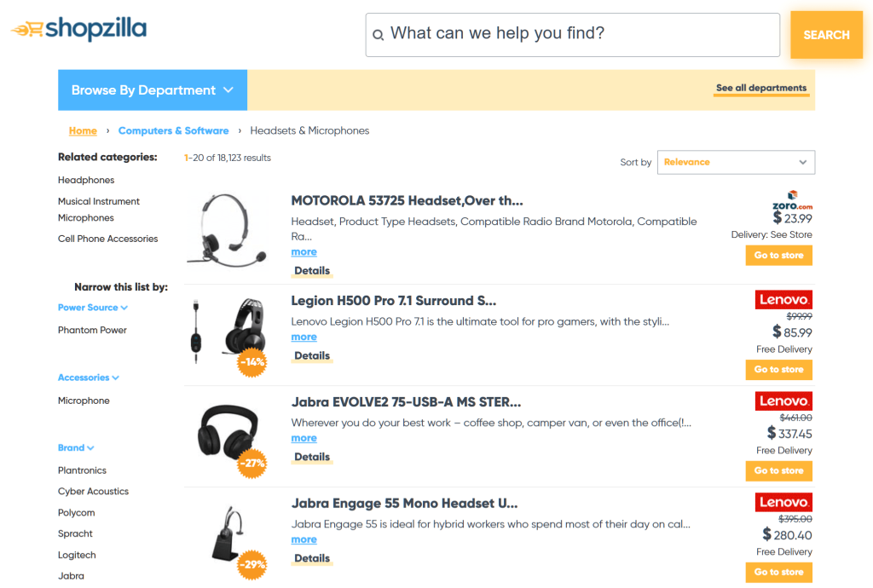Click Go to store for the Motorola headset
This screenshot has height=588, width=873.
[778, 255]
